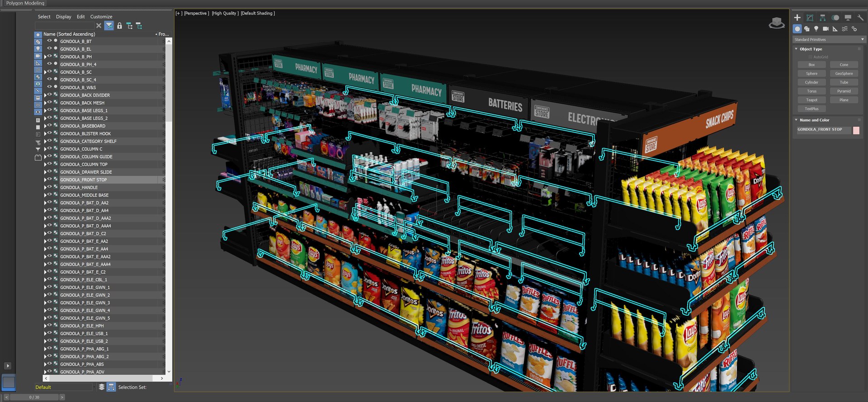Open the Standard Primitives dropdown
The height and width of the screenshot is (402, 868).
click(x=829, y=39)
